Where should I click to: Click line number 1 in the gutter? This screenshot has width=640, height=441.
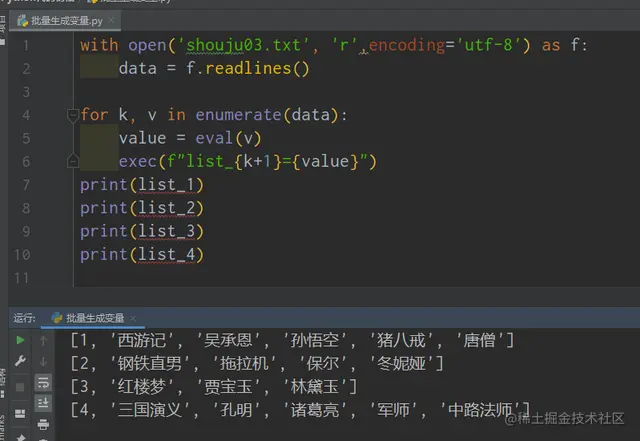pyautogui.click(x=26, y=45)
